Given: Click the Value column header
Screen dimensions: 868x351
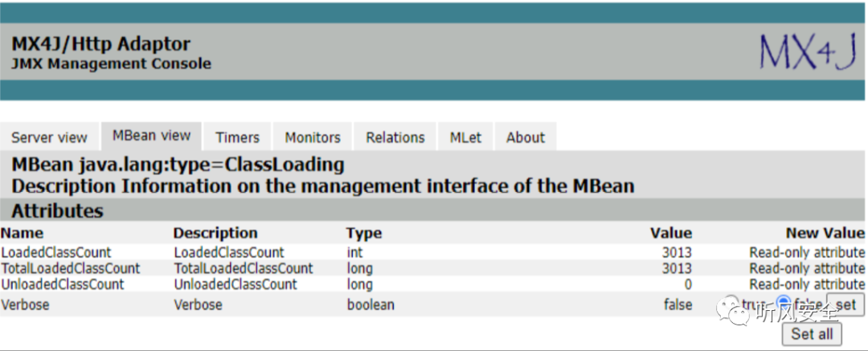Looking at the screenshot, I should click(671, 233).
